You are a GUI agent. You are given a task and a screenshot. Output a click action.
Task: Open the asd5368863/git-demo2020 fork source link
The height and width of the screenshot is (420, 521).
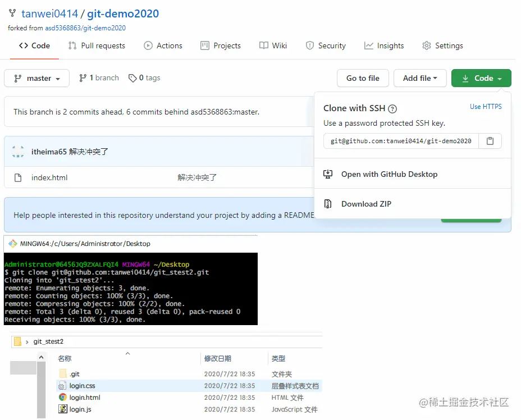pos(85,28)
